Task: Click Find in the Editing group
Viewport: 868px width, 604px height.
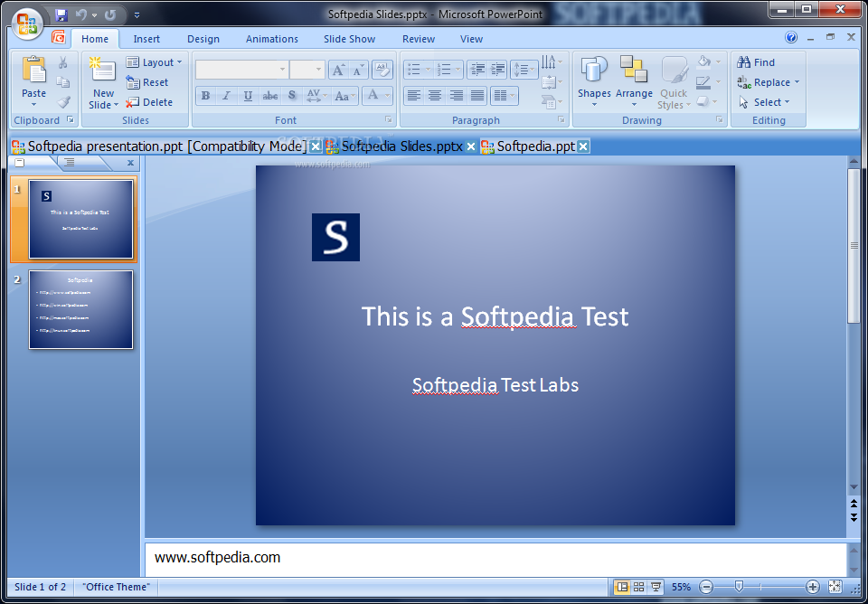Action: click(756, 62)
